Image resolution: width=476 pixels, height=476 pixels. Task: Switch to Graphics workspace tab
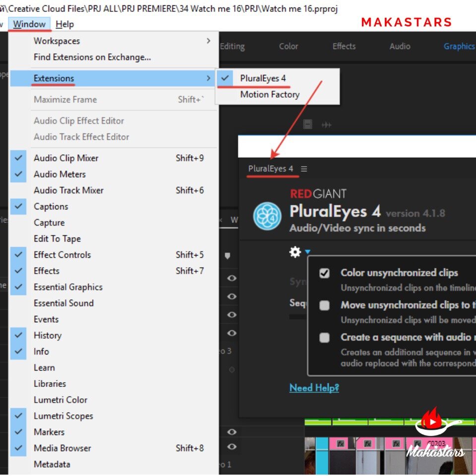pos(459,47)
